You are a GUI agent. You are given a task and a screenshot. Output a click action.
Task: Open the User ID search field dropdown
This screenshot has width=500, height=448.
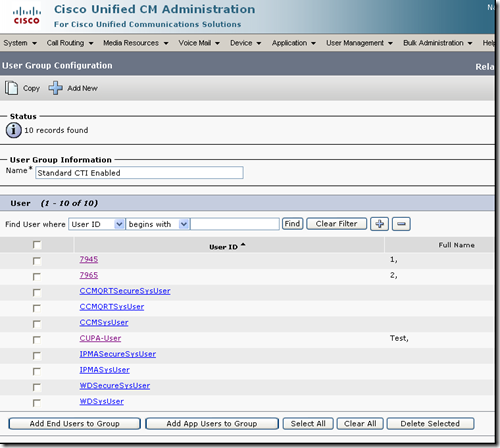pyautogui.click(x=97, y=224)
